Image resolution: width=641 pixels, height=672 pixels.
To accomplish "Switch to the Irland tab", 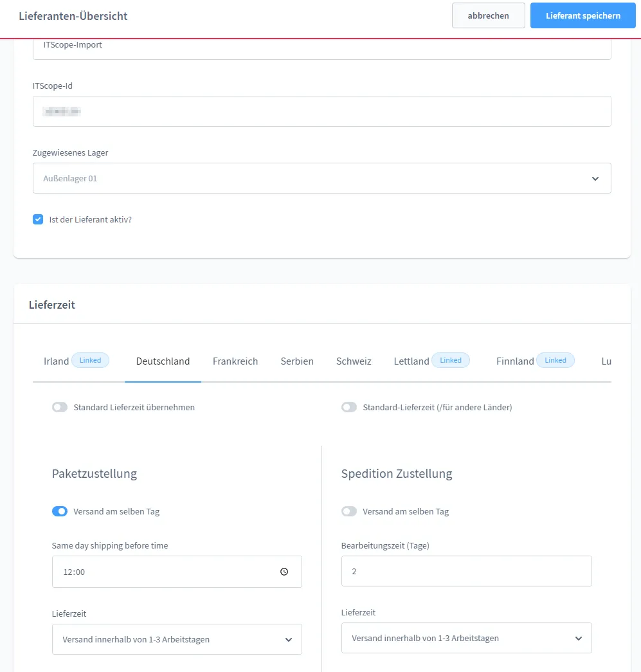I will coord(56,361).
